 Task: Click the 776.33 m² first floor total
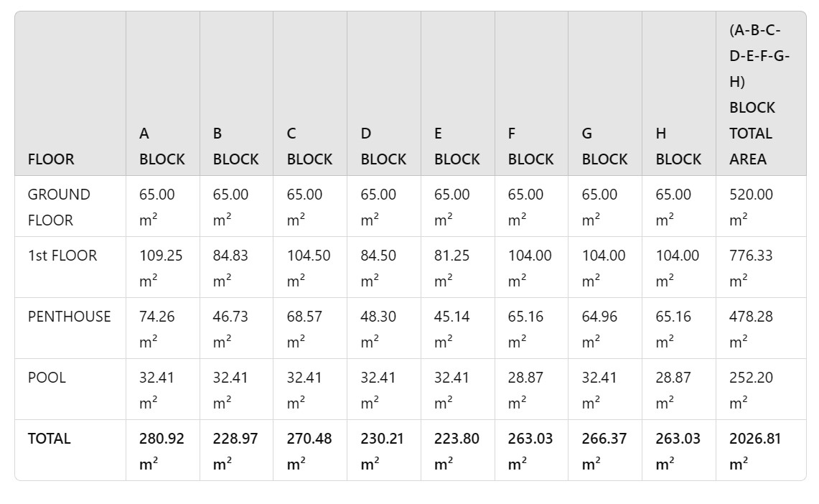pyautogui.click(x=751, y=267)
